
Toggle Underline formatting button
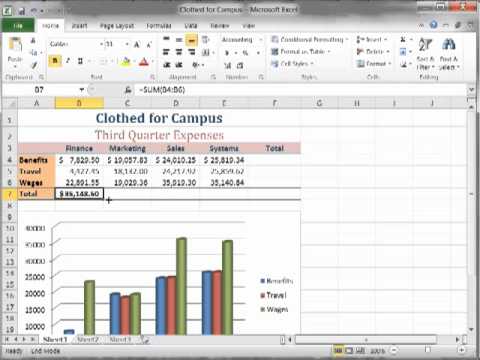(80, 61)
